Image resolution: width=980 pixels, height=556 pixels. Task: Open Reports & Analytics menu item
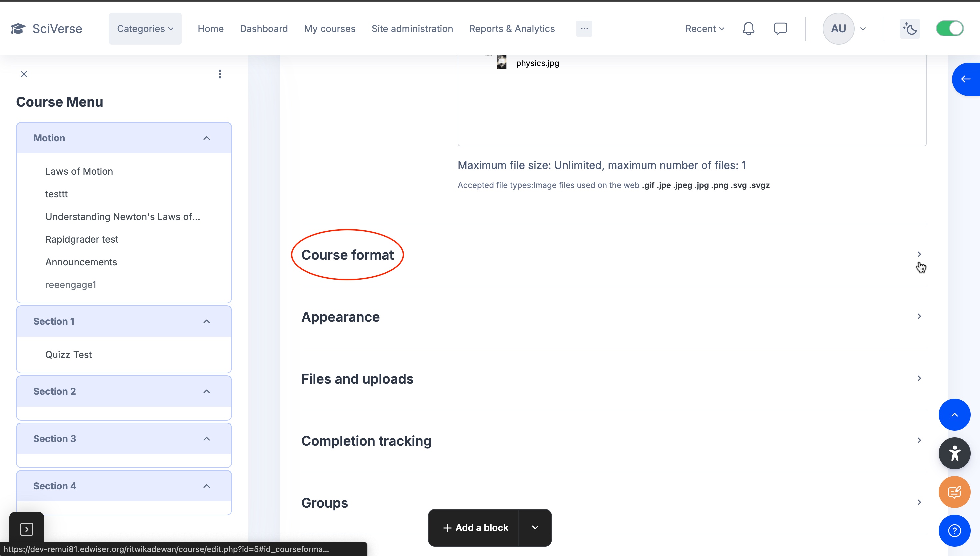click(x=512, y=29)
